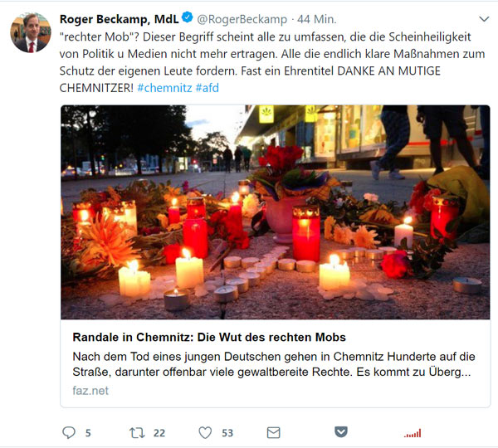Open Roger Beckamp's profile picture
The width and height of the screenshot is (498, 448).
click(x=31, y=32)
